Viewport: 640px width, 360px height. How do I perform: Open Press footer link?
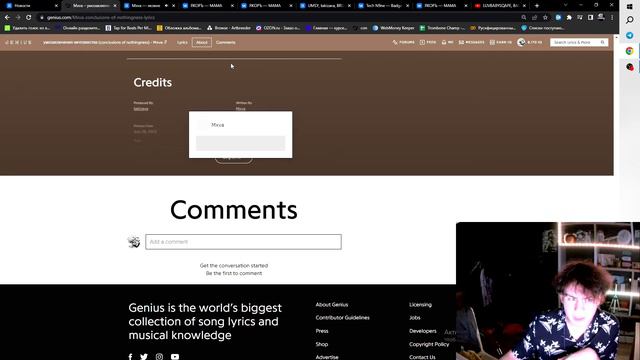point(322,331)
